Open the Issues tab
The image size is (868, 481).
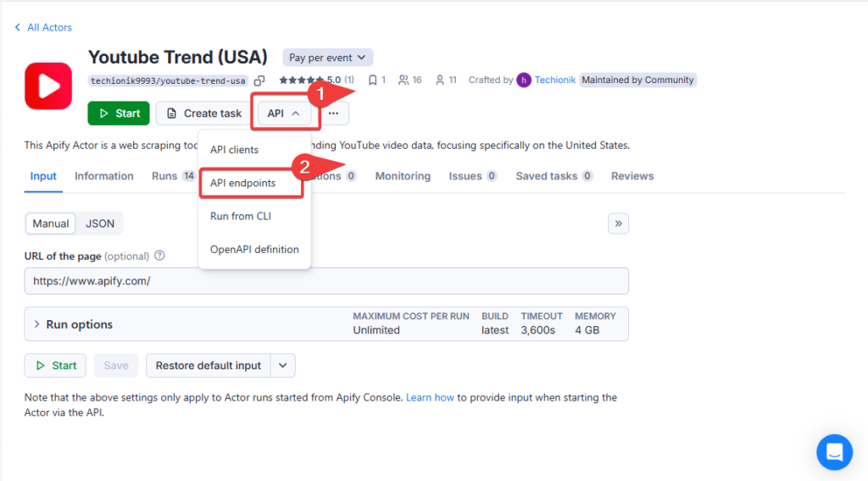(473, 176)
